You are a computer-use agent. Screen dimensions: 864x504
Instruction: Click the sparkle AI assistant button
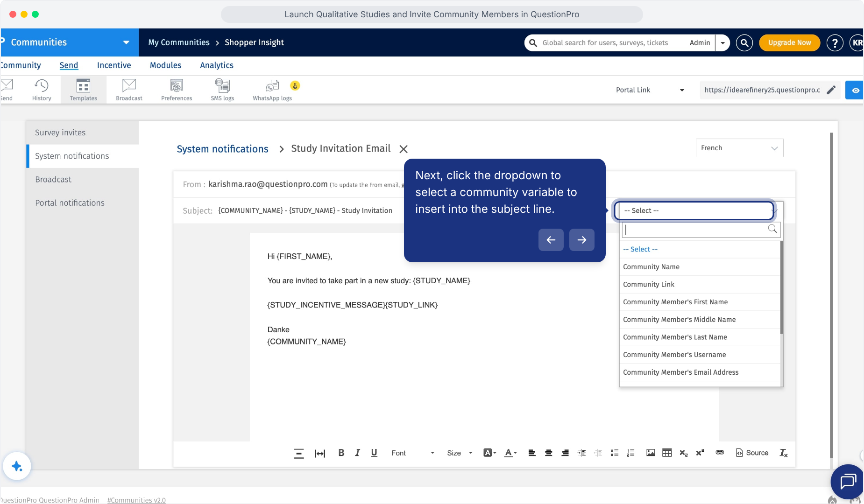(17, 466)
